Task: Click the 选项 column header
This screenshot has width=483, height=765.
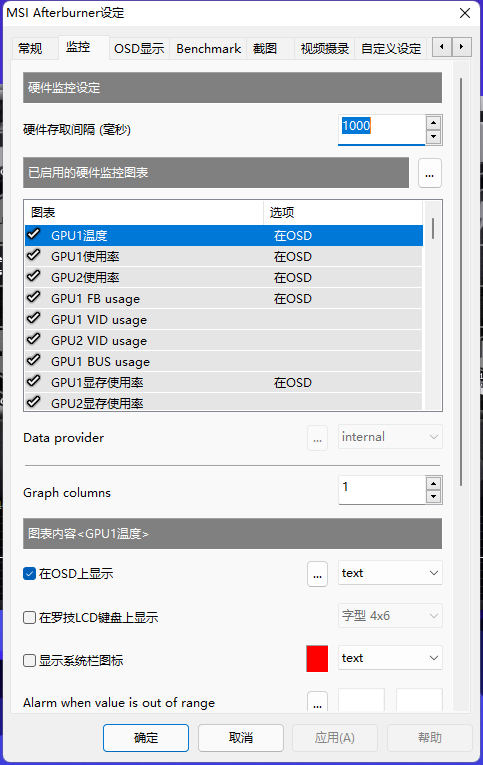Action: click(343, 213)
